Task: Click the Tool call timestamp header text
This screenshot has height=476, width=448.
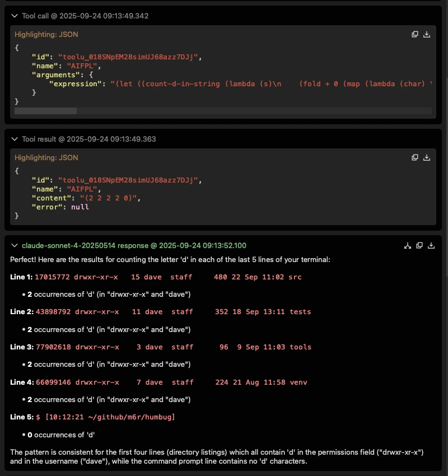Action: 85,16
